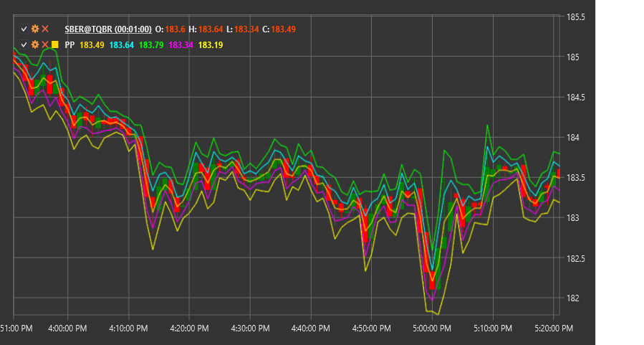Open settings gear for the PP indicator
Image resolution: width=644 pixels, height=345 pixels.
[35, 44]
